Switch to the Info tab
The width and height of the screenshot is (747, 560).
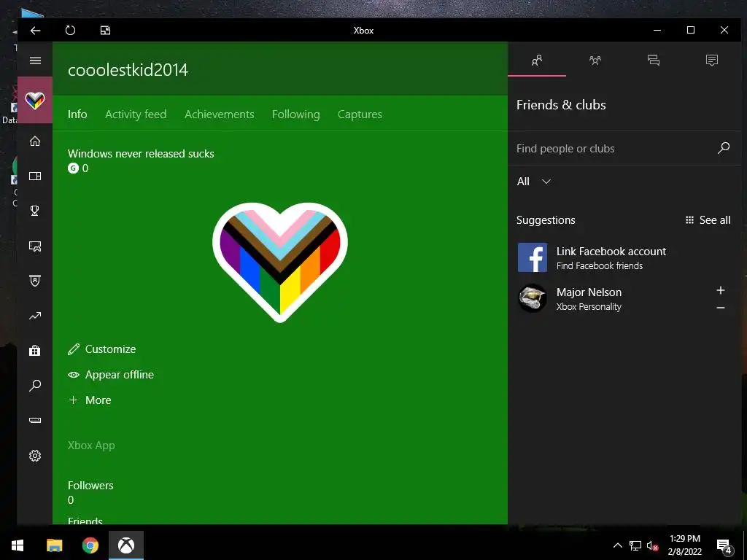coord(77,114)
